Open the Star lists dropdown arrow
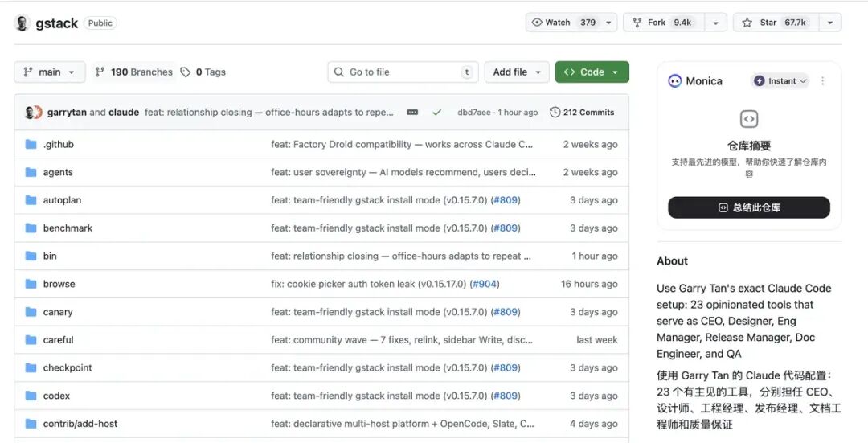The width and height of the screenshot is (868, 443). [829, 23]
